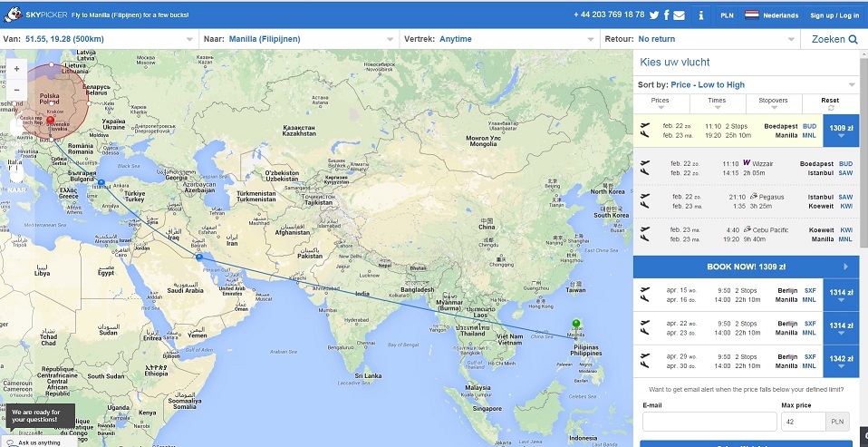Click the phone number + 44 203 769 18 78
868x447 pixels.
609,15
